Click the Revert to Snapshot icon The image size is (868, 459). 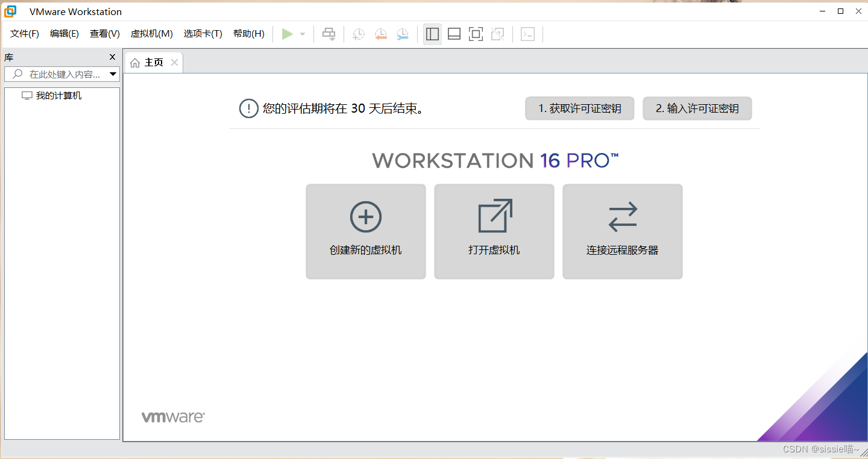380,34
